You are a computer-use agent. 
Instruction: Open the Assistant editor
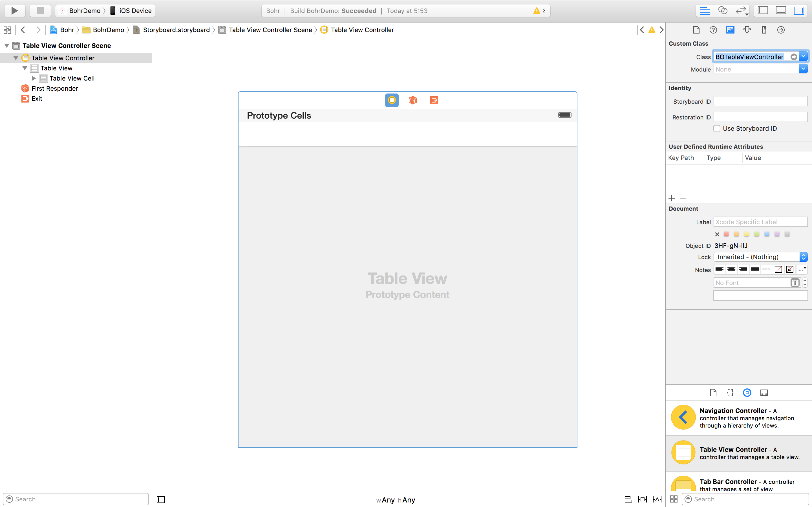(723, 11)
